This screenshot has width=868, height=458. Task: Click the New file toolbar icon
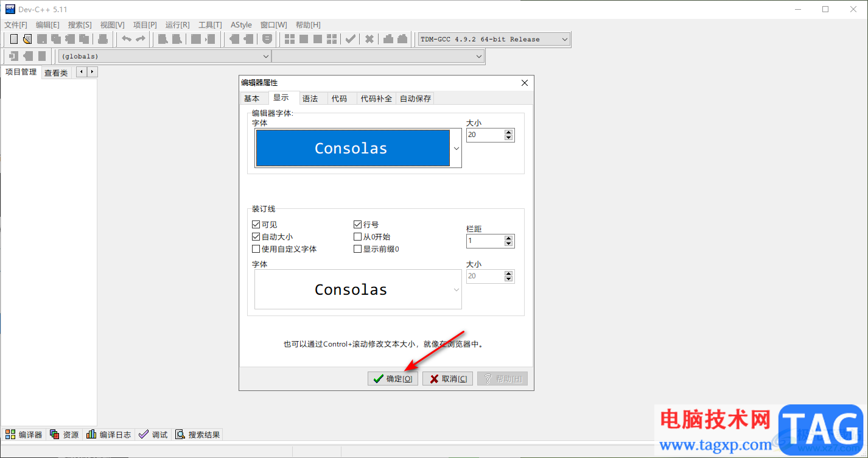point(14,39)
